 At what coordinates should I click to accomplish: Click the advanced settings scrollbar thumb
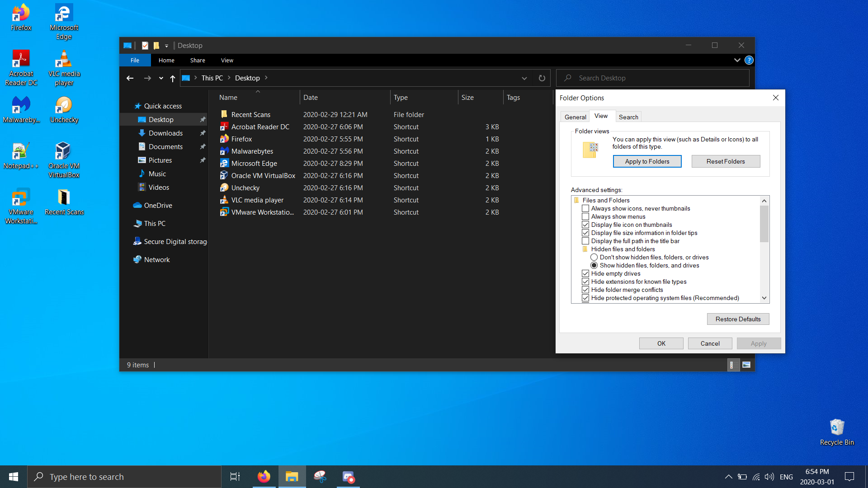(x=764, y=224)
